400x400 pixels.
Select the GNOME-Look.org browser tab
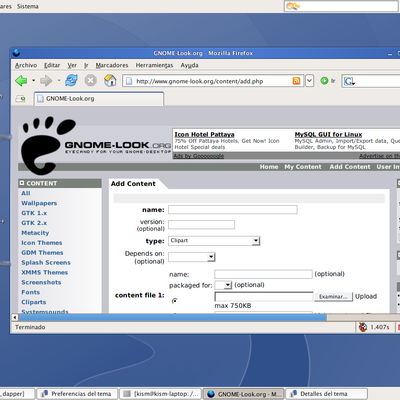click(99, 99)
